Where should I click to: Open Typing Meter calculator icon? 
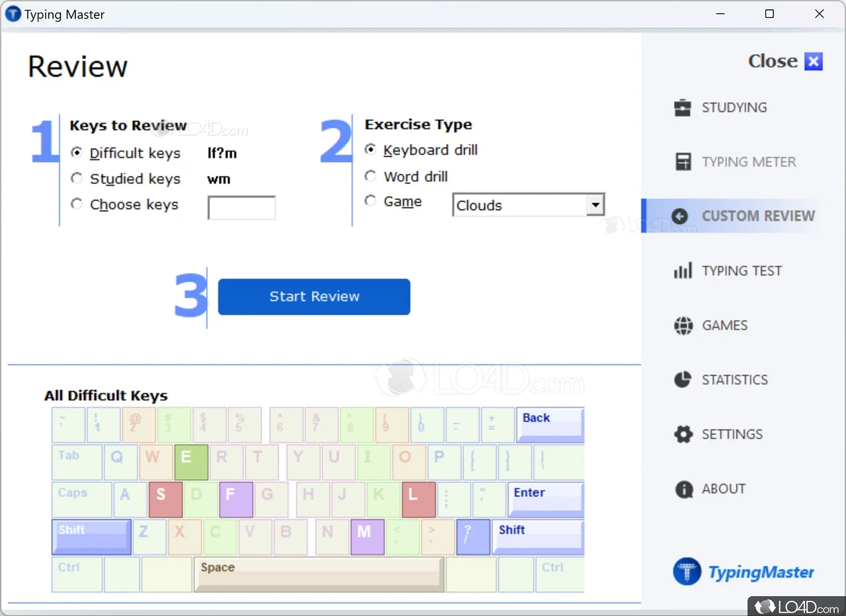click(682, 162)
